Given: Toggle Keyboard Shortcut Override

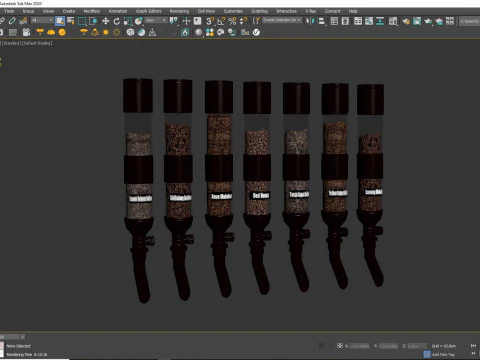Looking at the screenshot, I should tap(197, 21).
